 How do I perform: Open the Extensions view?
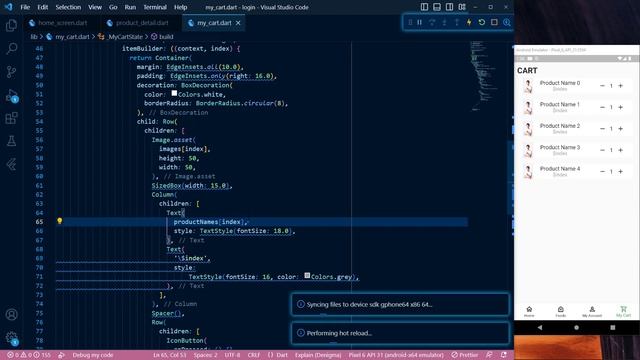click(x=11, y=118)
